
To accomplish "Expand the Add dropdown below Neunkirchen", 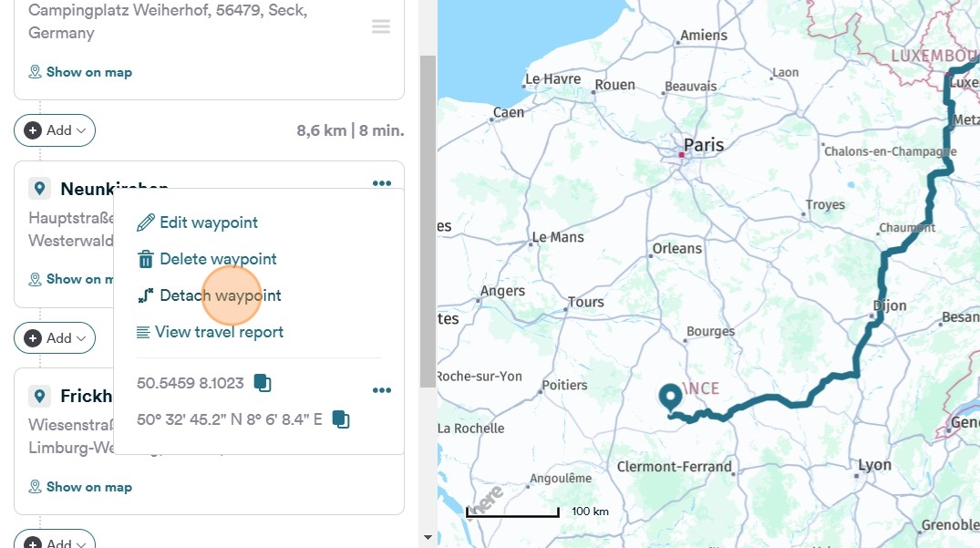I will [55, 338].
